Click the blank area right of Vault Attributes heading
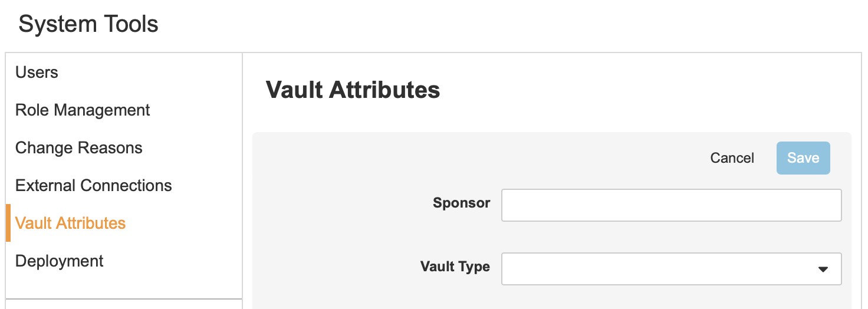The image size is (868, 309). click(x=649, y=90)
